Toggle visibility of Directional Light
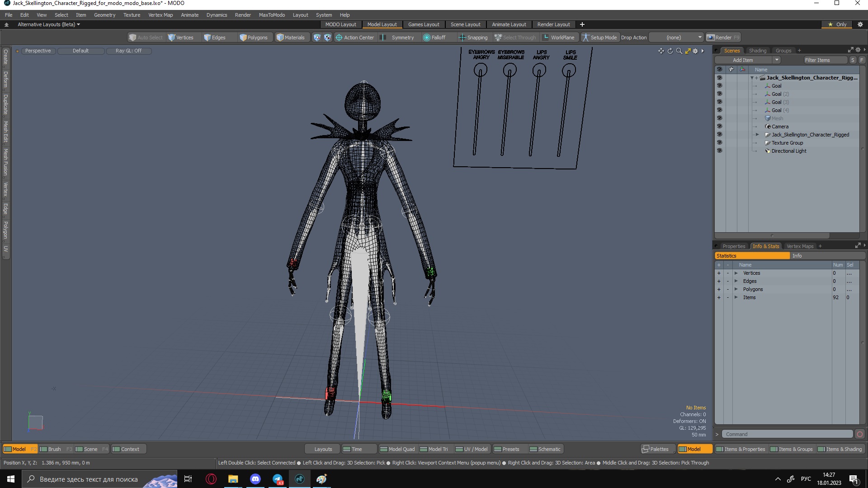This screenshot has height=488, width=868. [x=719, y=151]
